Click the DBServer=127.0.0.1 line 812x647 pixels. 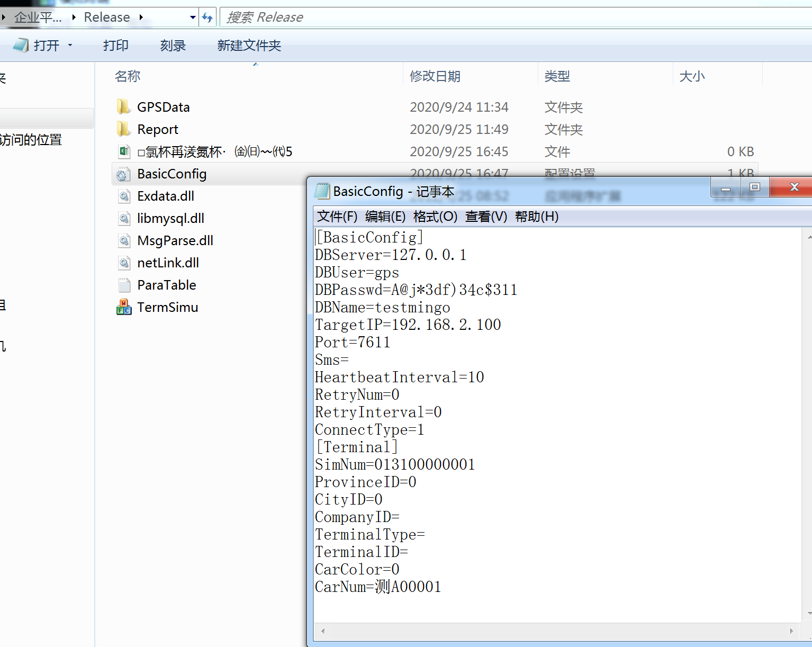(x=391, y=255)
